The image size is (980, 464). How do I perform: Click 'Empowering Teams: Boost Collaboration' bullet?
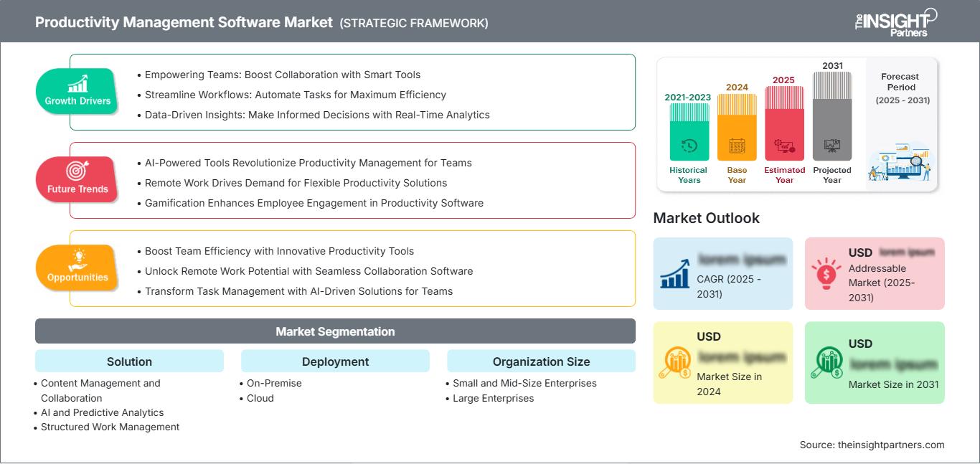(x=283, y=75)
